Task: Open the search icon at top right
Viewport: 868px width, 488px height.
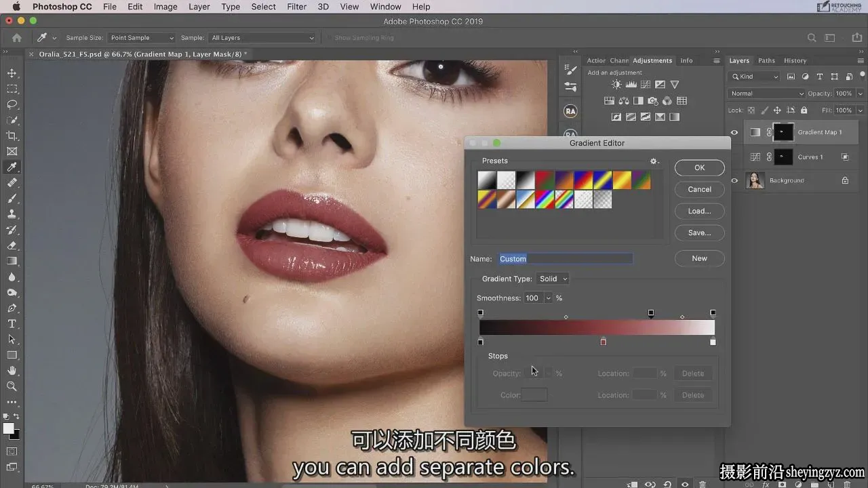Action: 812,38
